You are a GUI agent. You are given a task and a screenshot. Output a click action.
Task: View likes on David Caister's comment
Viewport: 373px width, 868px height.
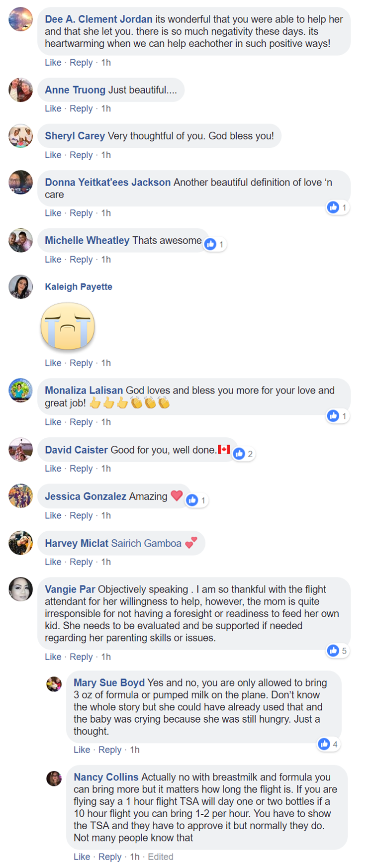click(243, 453)
